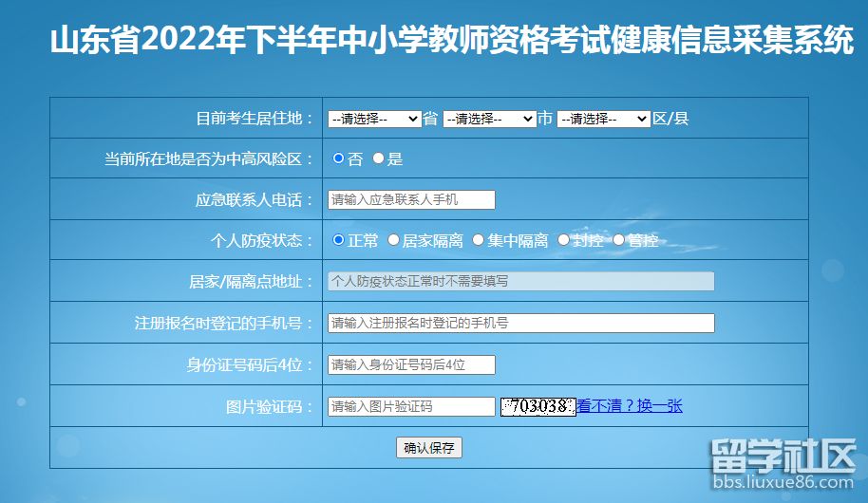
Task: Choose 正常 epidemic prevention status
Action: tap(339, 240)
